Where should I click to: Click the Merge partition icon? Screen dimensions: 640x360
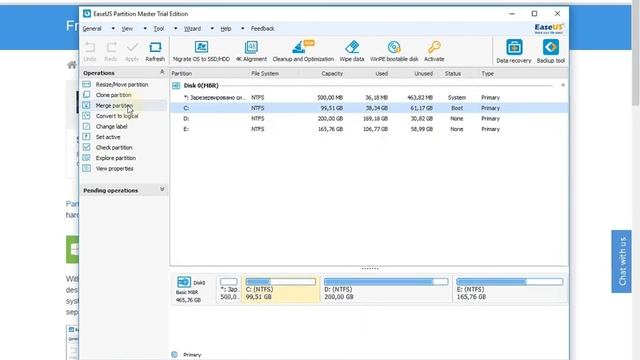[87, 105]
